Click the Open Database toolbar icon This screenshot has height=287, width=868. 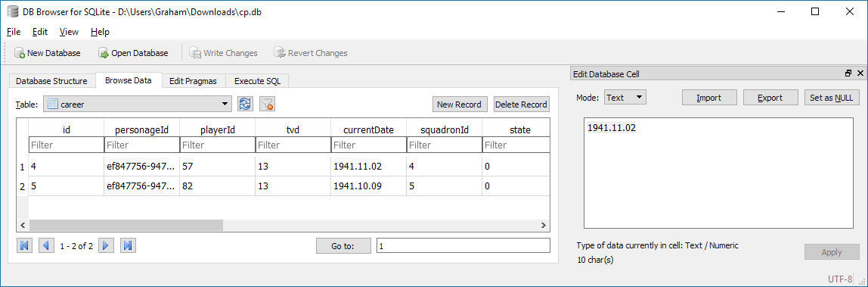[104, 53]
